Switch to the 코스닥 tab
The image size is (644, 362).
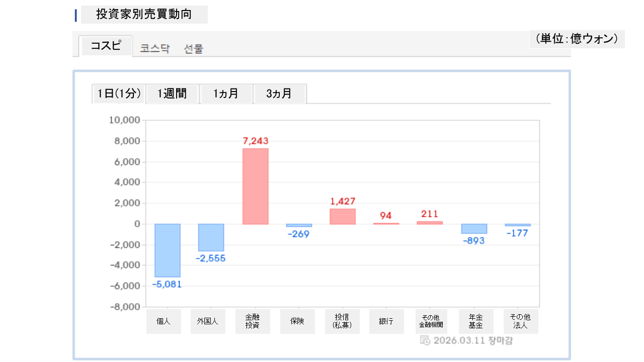coord(155,49)
